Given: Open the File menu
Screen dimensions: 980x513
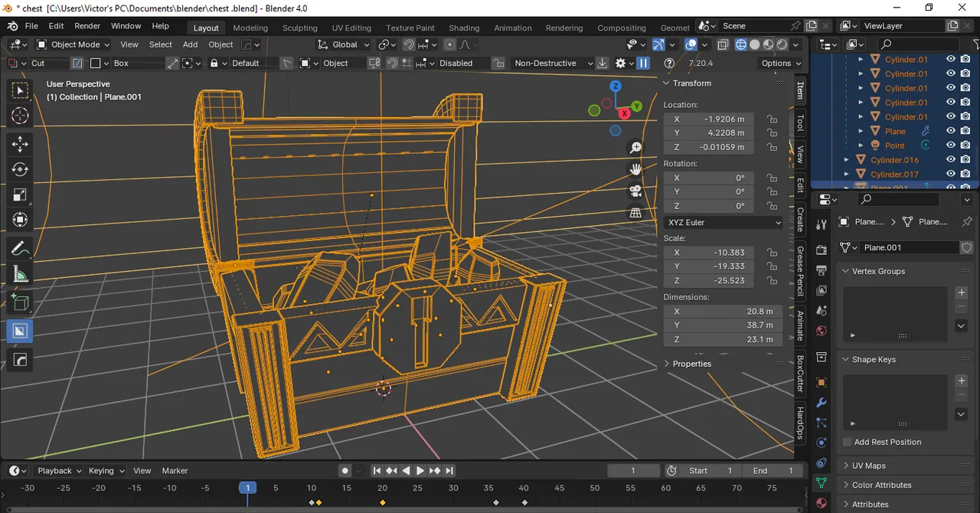Looking at the screenshot, I should [x=31, y=26].
